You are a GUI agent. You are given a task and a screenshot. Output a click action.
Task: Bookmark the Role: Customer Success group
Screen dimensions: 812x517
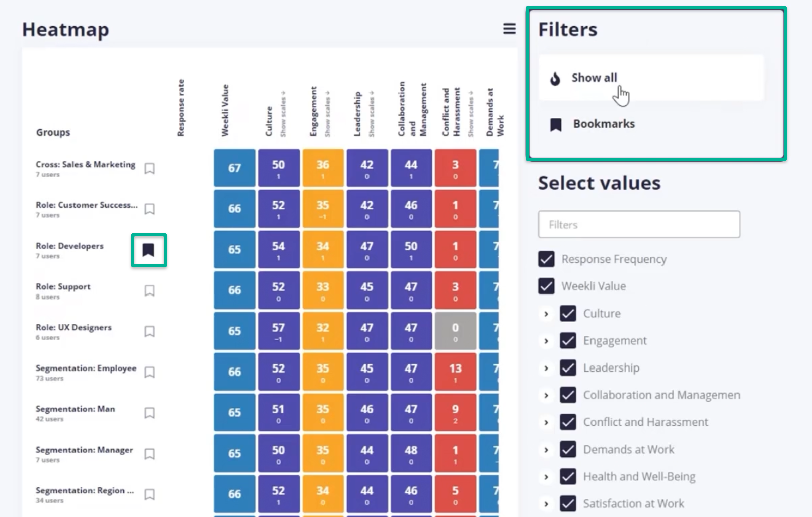tap(150, 209)
